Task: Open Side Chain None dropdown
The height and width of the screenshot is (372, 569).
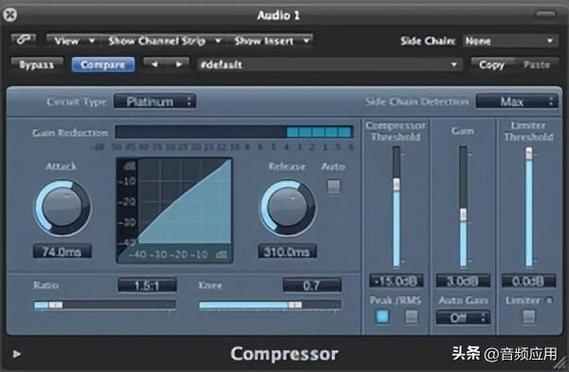Action: tap(510, 41)
